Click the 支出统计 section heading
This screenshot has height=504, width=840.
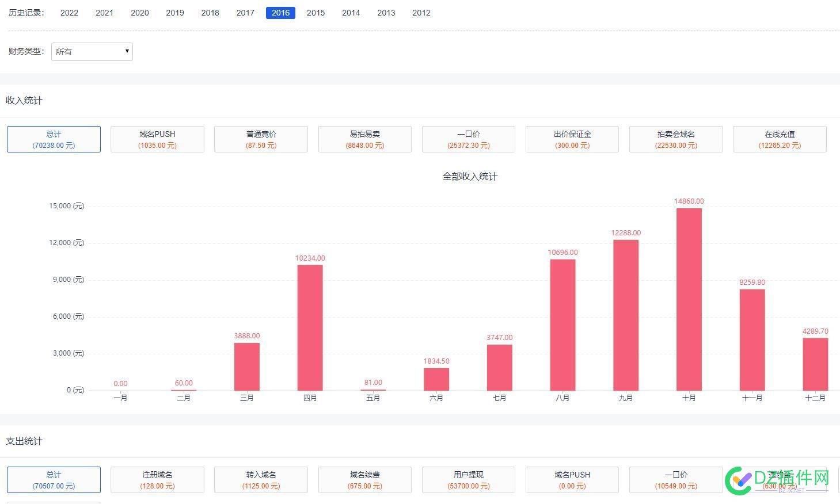click(24, 441)
